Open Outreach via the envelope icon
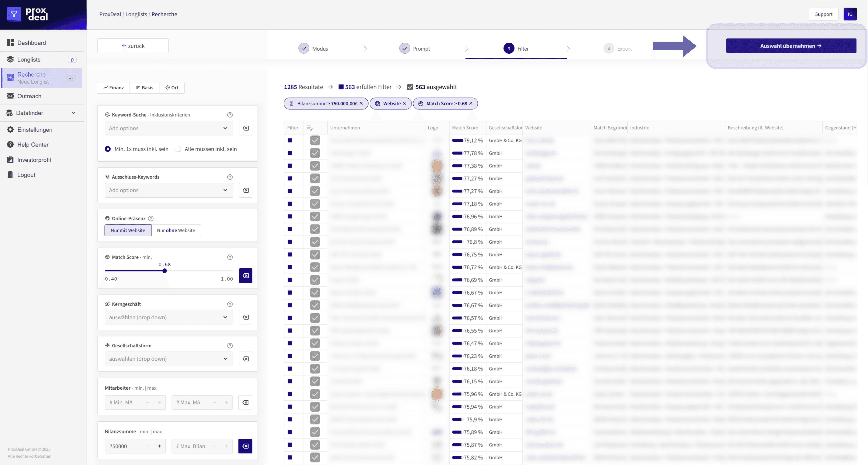868x465 pixels. (x=10, y=96)
